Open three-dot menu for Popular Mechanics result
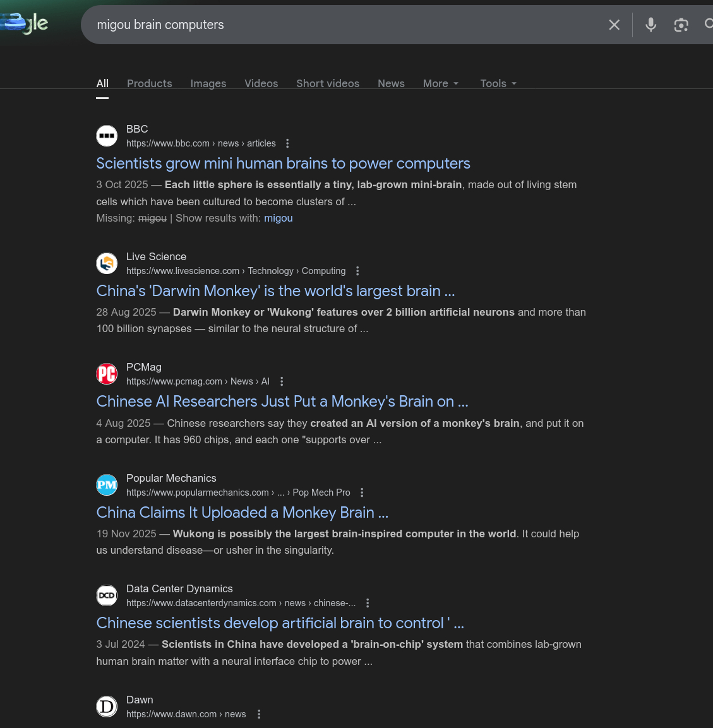 coord(362,492)
